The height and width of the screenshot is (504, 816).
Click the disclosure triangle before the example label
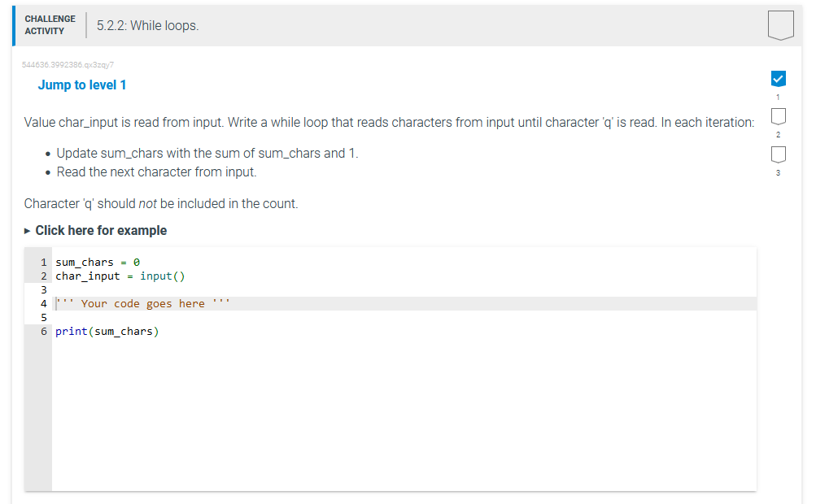pos(26,231)
